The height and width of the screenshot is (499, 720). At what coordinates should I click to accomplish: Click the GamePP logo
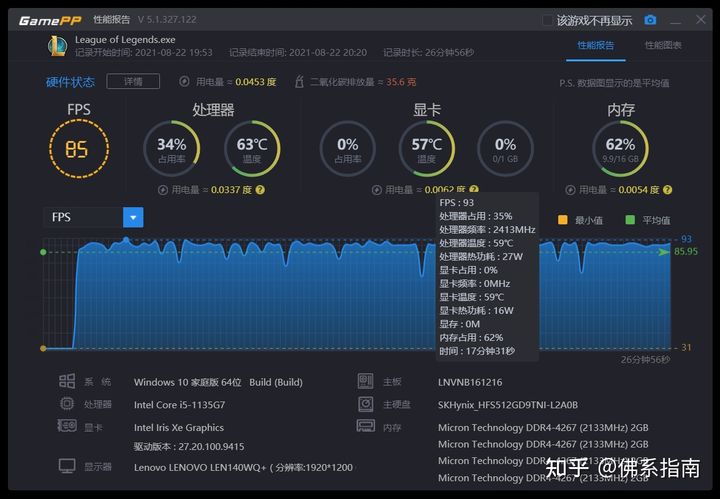pos(50,21)
